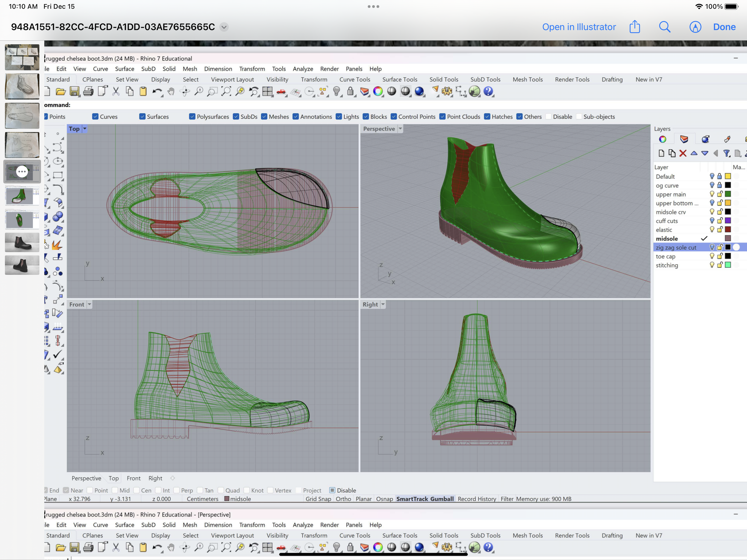747x560 pixels.
Task: Click the red X delete layer icon
Action: (682, 153)
